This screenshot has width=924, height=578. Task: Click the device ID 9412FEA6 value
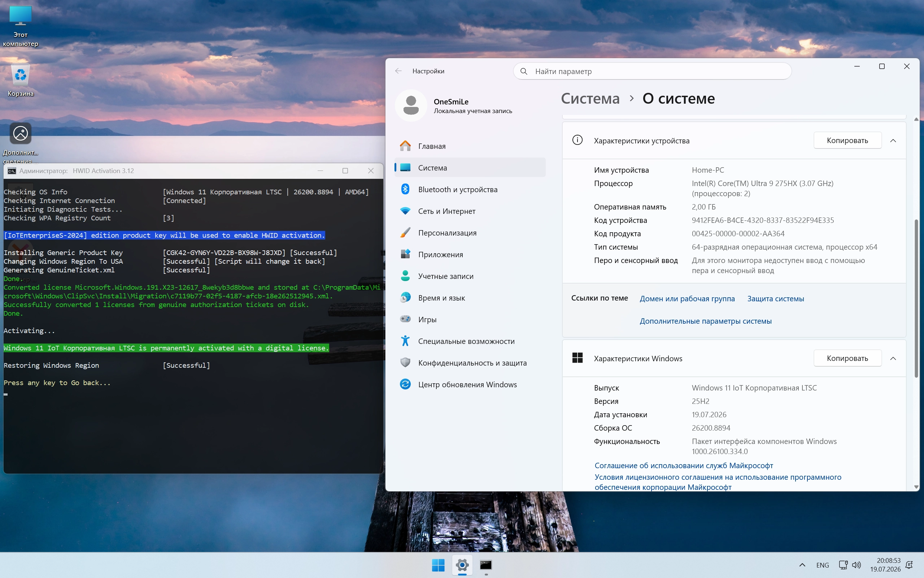point(763,220)
